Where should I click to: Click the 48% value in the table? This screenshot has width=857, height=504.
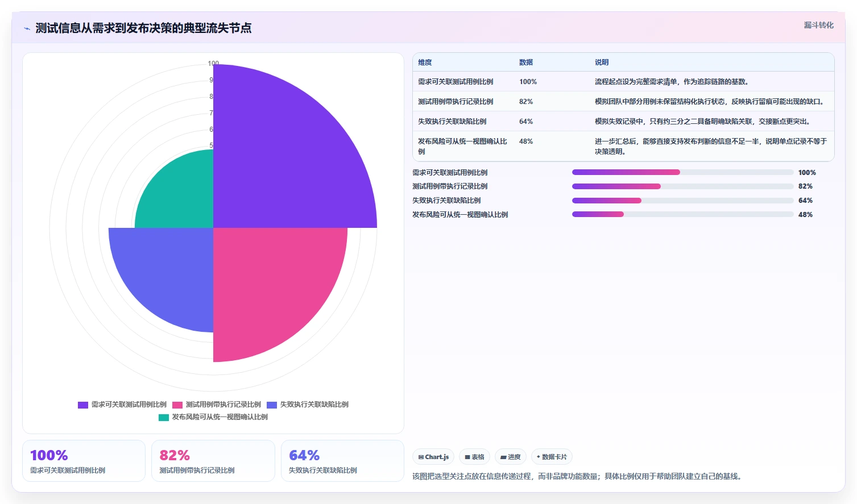[526, 141]
